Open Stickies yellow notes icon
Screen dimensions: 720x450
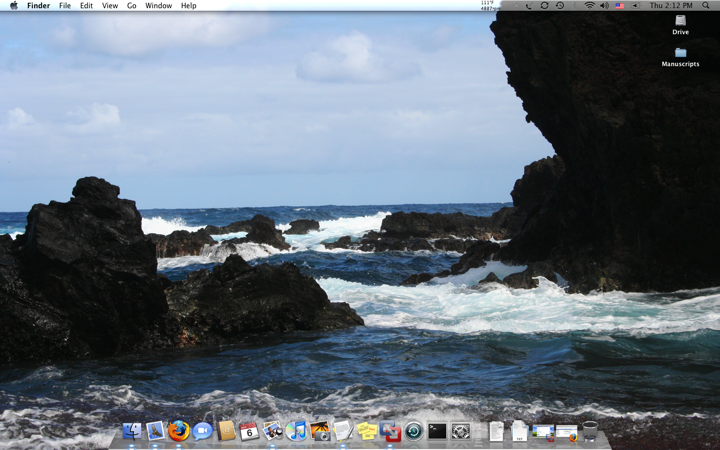(367, 431)
